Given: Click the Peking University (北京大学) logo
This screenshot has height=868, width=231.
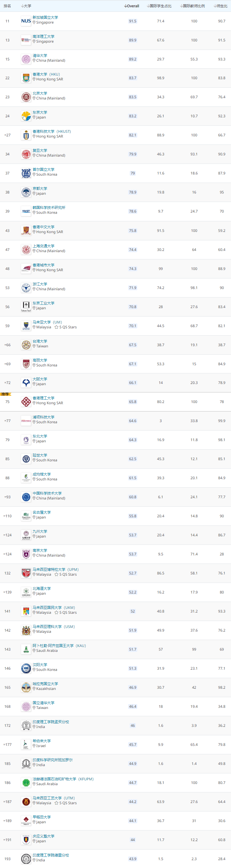Looking at the screenshot, I should pyautogui.click(x=26, y=97).
